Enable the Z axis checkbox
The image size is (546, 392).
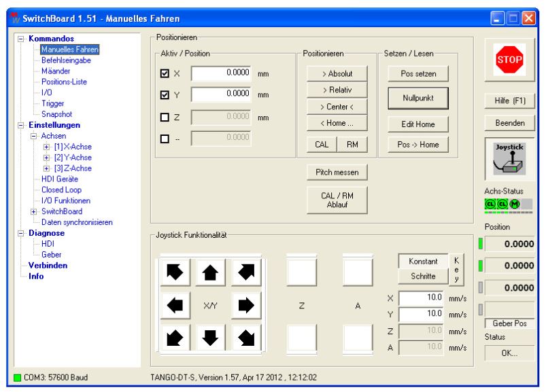[163, 118]
